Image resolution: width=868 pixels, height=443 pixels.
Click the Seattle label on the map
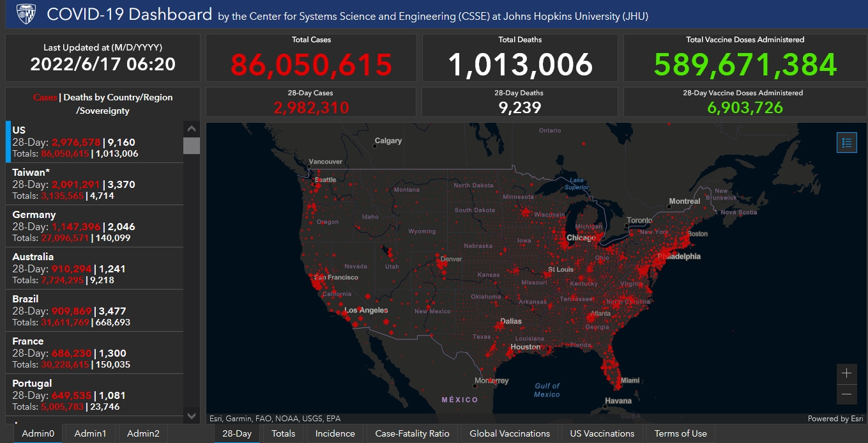pos(326,180)
